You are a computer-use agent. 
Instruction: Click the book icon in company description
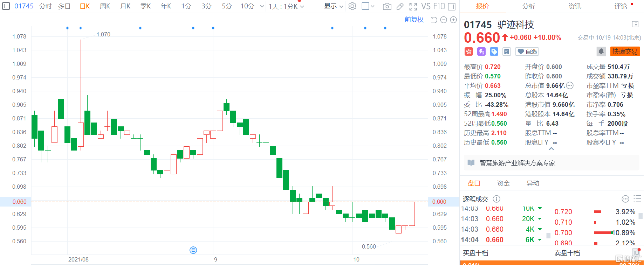471,163
